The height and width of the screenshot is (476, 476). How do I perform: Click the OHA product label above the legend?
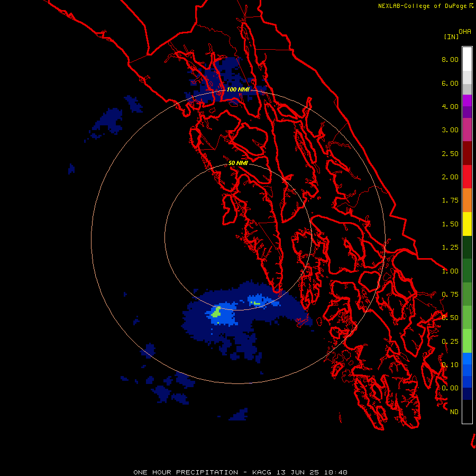coord(465,32)
